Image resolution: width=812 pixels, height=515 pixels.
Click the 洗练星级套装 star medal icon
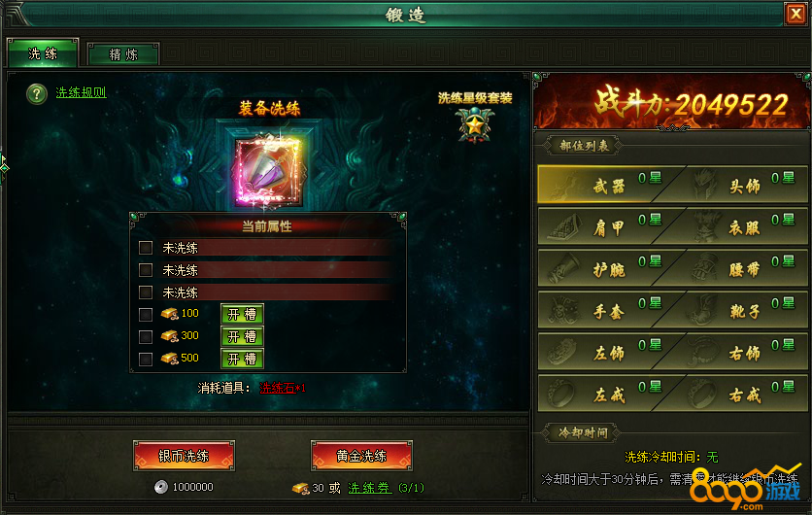point(474,125)
